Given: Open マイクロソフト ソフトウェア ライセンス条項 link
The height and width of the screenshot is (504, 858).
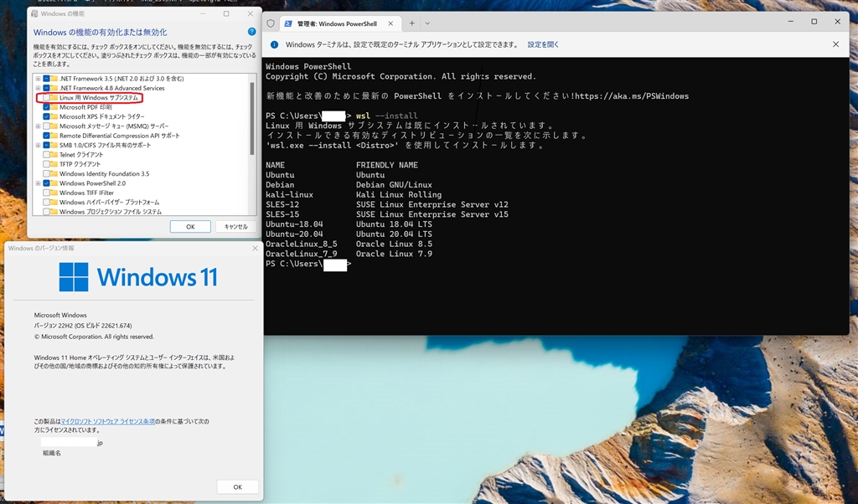Looking at the screenshot, I should click(108, 421).
